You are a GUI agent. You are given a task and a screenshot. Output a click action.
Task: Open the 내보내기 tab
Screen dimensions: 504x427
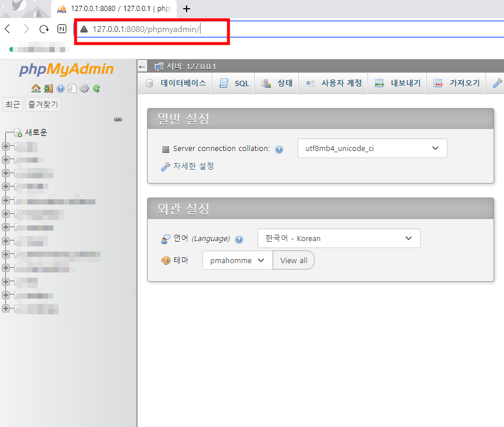(398, 83)
